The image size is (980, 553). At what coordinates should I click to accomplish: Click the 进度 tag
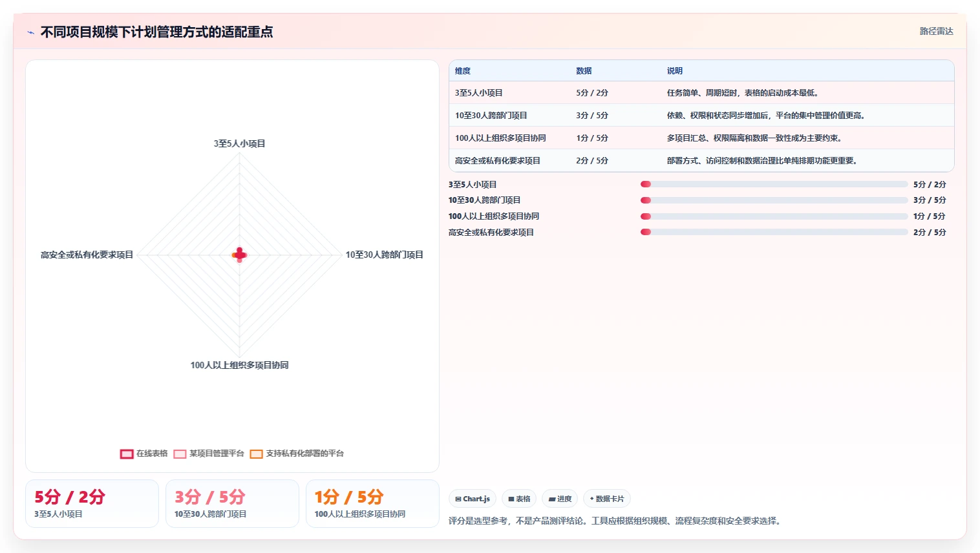pyautogui.click(x=560, y=499)
